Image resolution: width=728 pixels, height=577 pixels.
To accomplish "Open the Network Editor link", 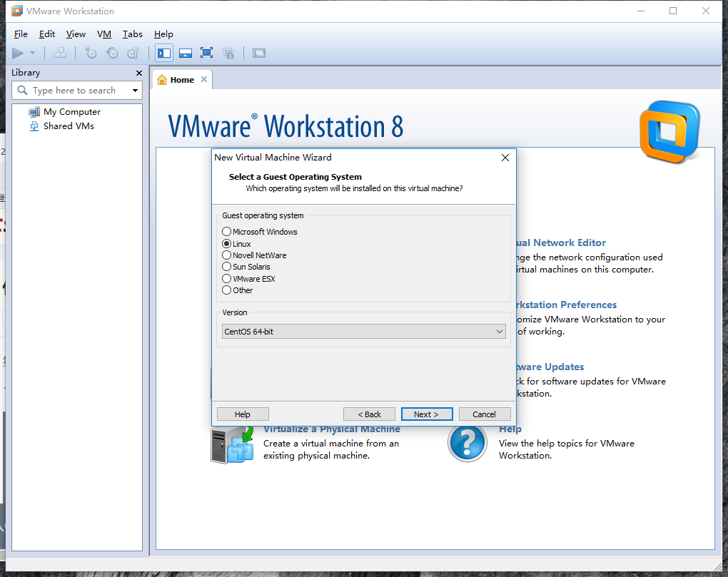I will [561, 242].
